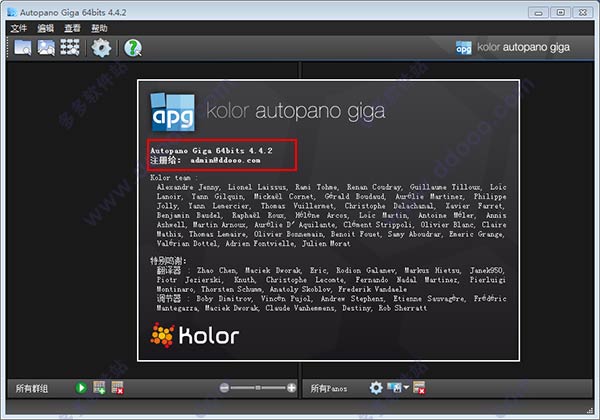Click the 特别鸣谢 heading
The image size is (600, 420).
click(168, 261)
